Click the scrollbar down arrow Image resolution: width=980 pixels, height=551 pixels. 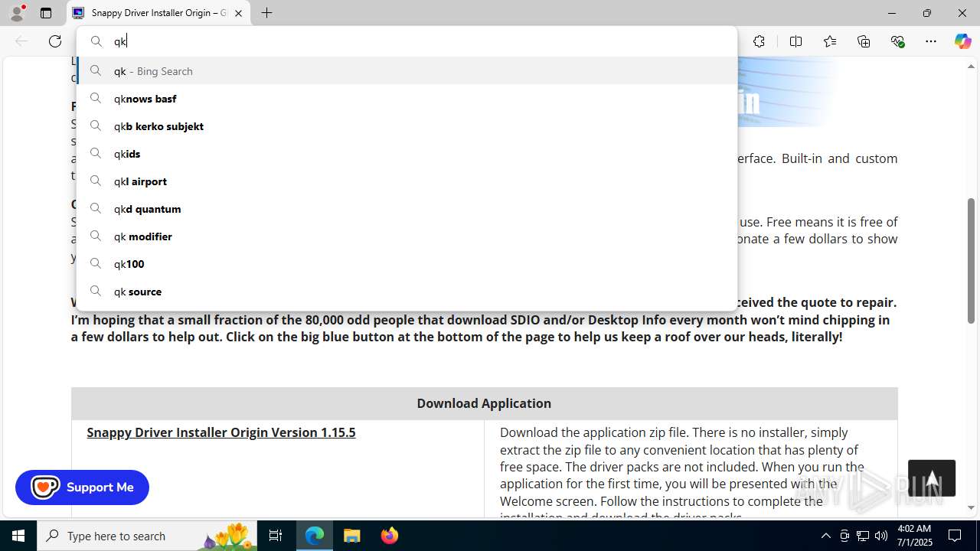pos(971,507)
